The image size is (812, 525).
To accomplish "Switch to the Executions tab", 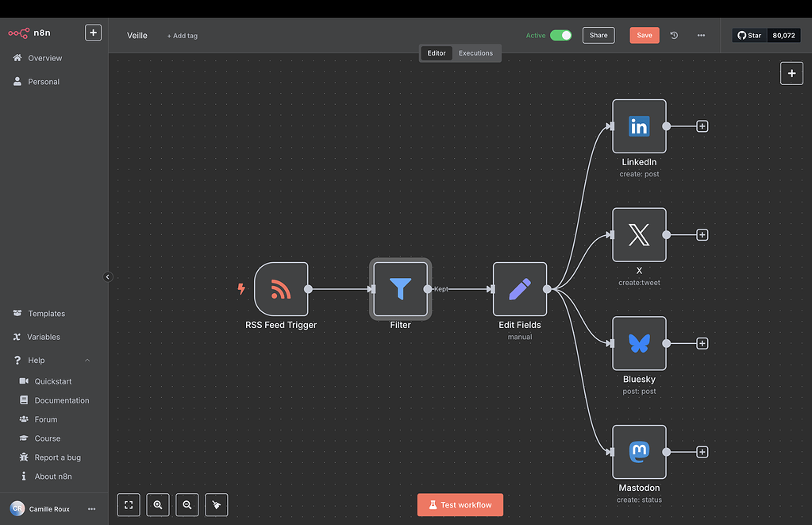I will 475,53.
